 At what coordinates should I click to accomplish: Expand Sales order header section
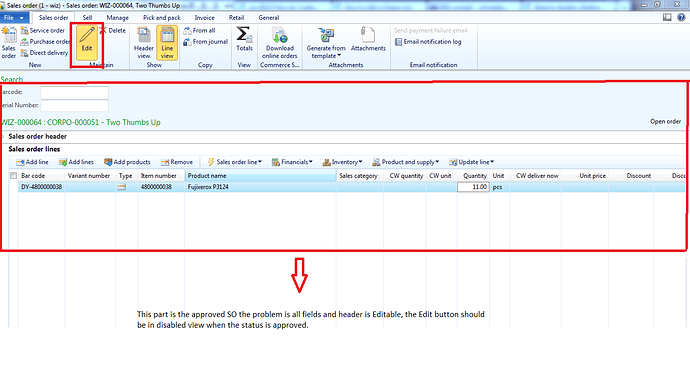(x=37, y=136)
